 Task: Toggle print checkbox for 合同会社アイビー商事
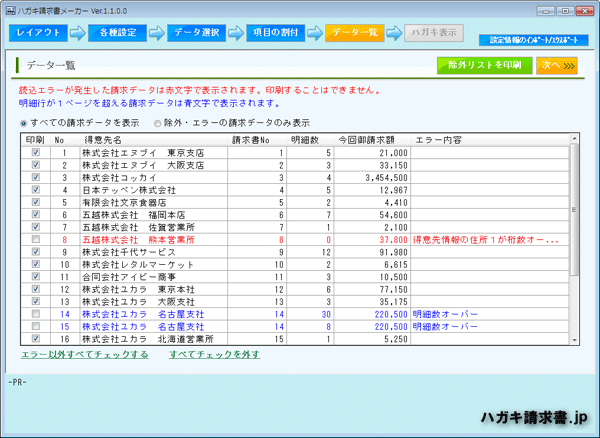tap(36, 276)
